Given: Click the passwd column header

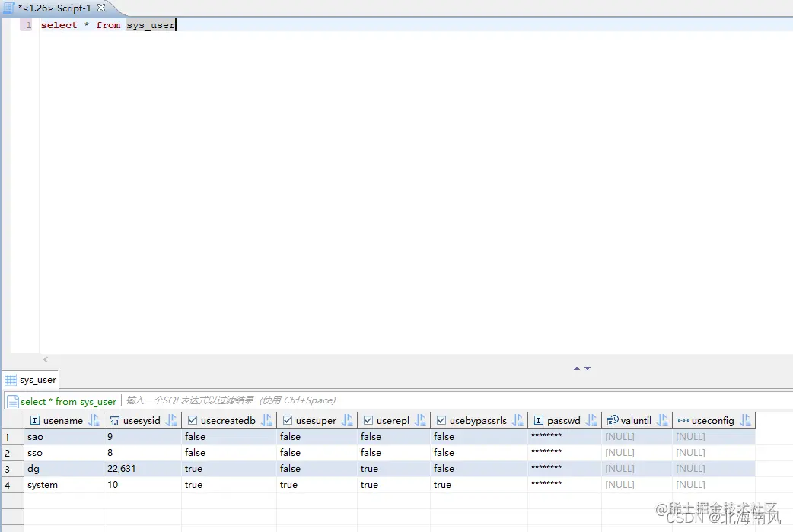Looking at the screenshot, I should point(564,421).
